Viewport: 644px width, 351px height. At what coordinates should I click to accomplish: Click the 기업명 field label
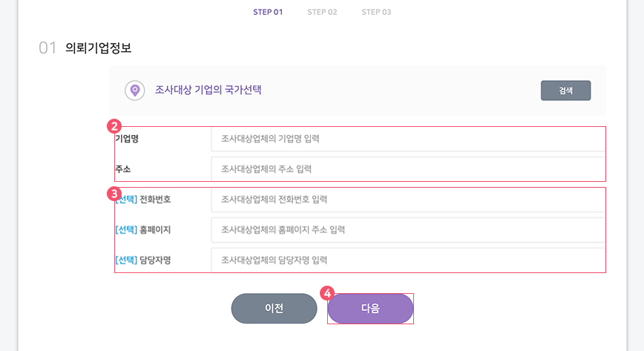[127, 139]
